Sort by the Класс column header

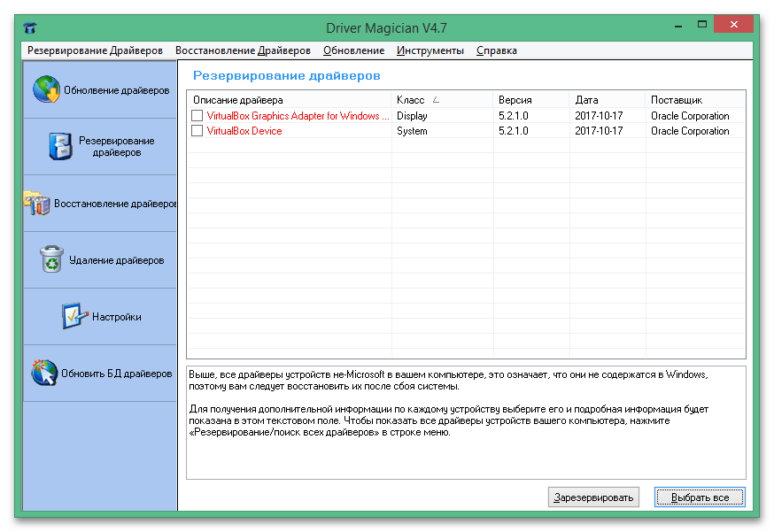pos(442,100)
